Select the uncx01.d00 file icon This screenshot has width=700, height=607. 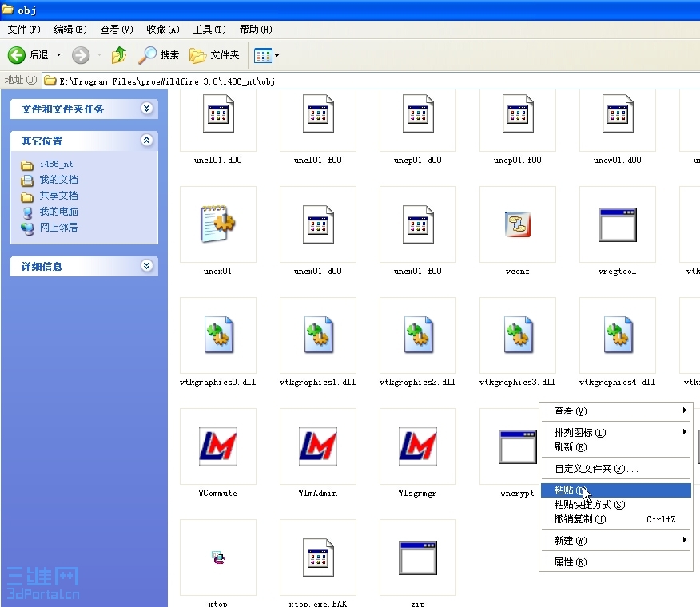pyautogui.click(x=318, y=224)
